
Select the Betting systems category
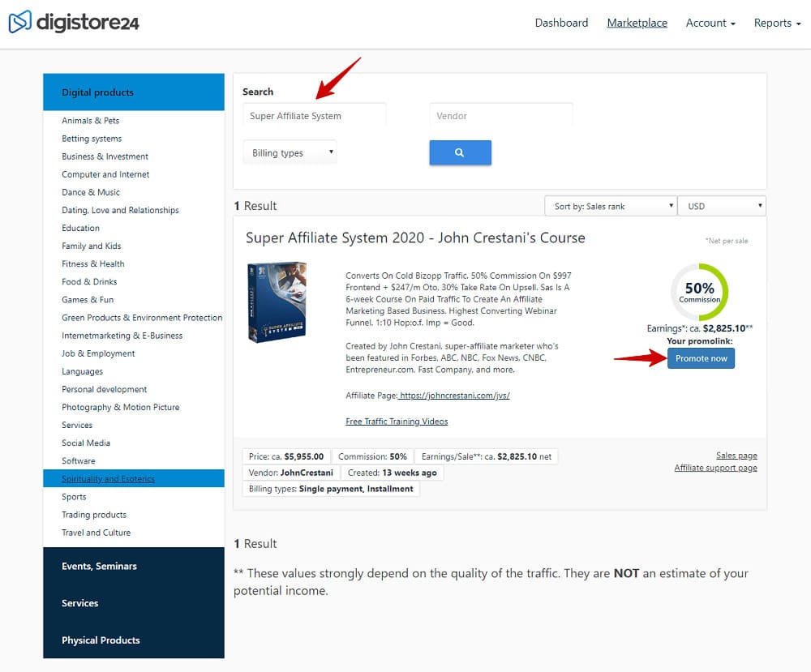click(92, 139)
